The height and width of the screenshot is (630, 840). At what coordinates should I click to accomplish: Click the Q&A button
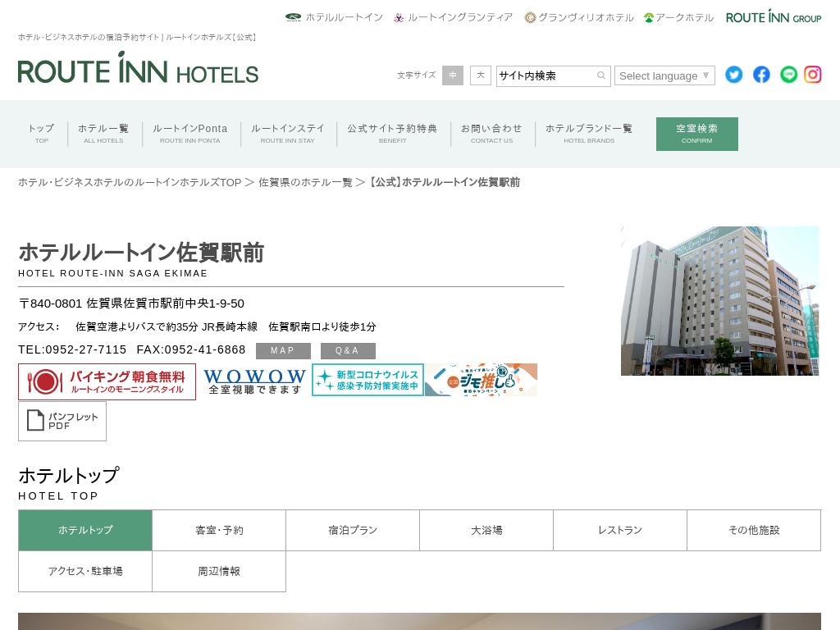(x=348, y=351)
